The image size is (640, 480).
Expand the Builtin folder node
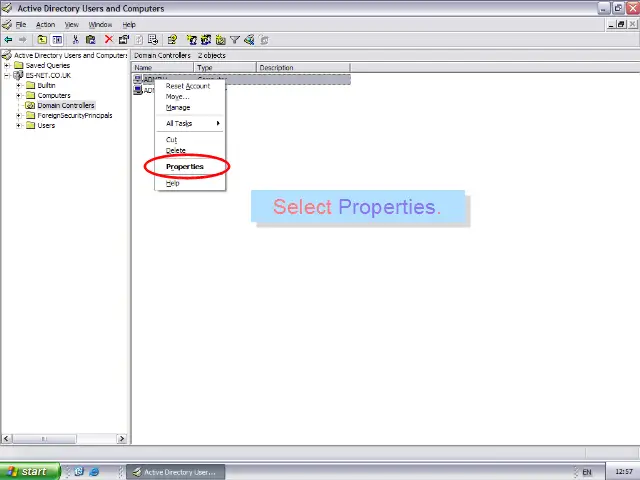pyautogui.click(x=18, y=85)
